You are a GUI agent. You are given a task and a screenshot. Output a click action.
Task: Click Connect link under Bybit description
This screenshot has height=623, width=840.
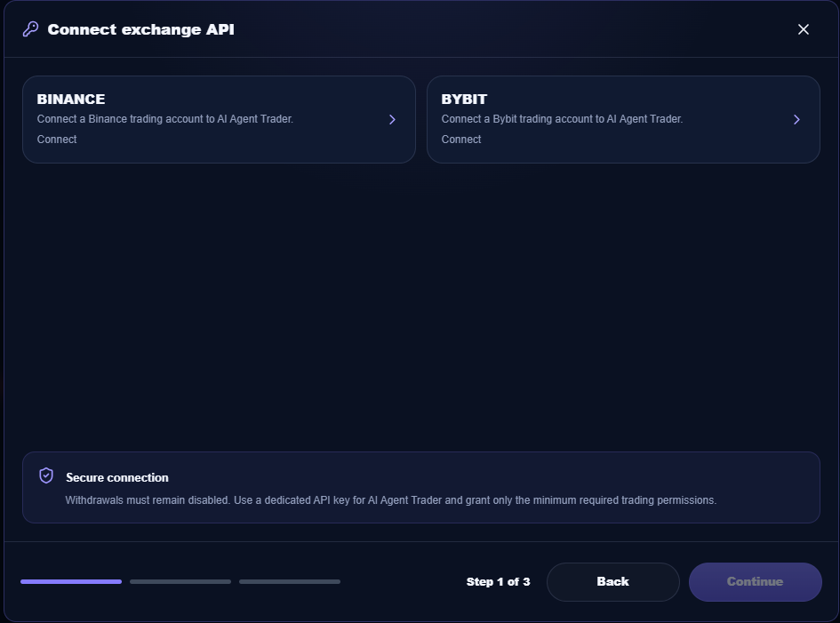point(461,140)
